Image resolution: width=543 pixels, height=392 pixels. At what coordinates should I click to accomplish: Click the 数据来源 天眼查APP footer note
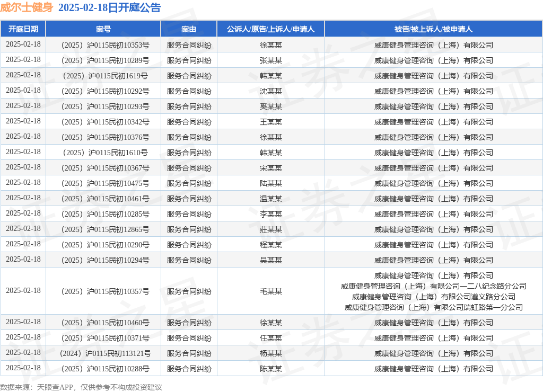(x=81, y=387)
